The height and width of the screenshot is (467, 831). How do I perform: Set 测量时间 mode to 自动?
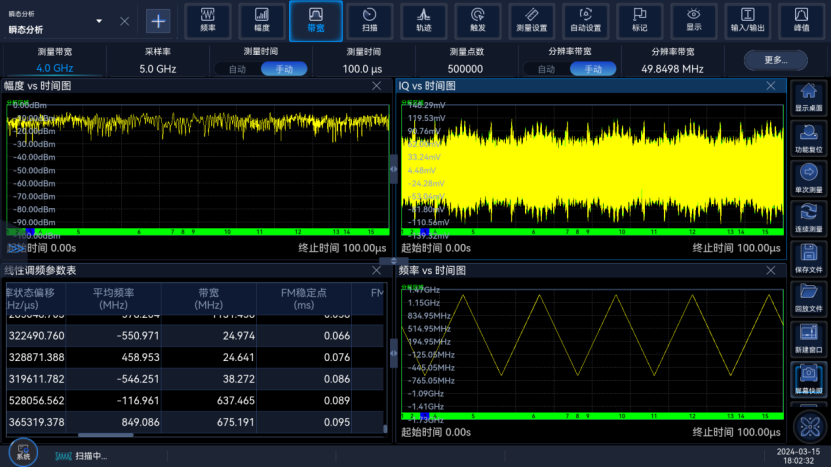pos(237,69)
